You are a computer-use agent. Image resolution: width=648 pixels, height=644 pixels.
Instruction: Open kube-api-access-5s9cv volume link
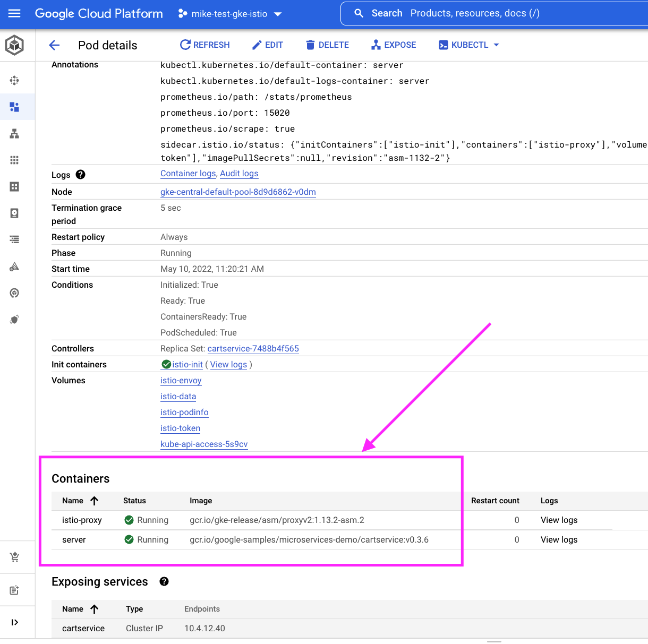[x=204, y=444]
